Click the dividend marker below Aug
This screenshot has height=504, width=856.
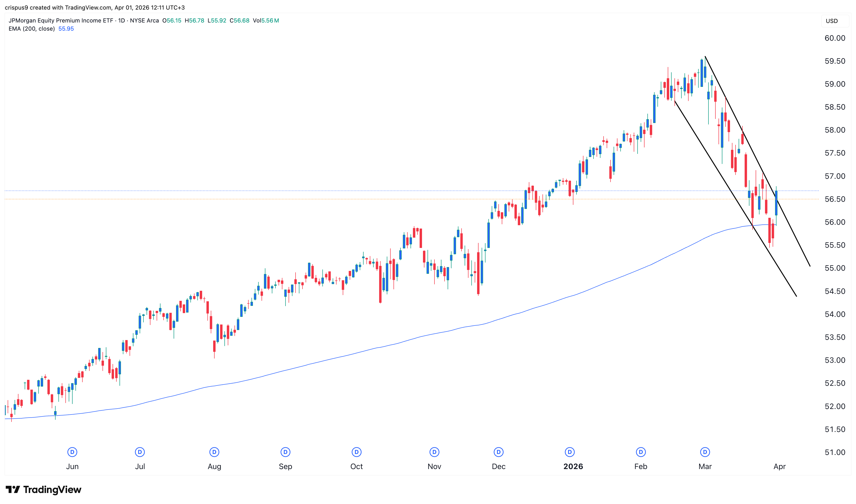point(214,452)
